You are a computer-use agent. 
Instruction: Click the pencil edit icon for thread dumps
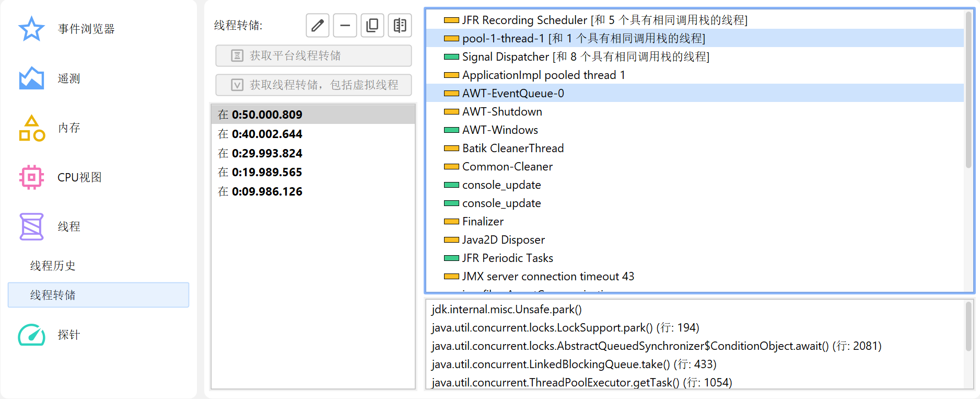coord(318,25)
